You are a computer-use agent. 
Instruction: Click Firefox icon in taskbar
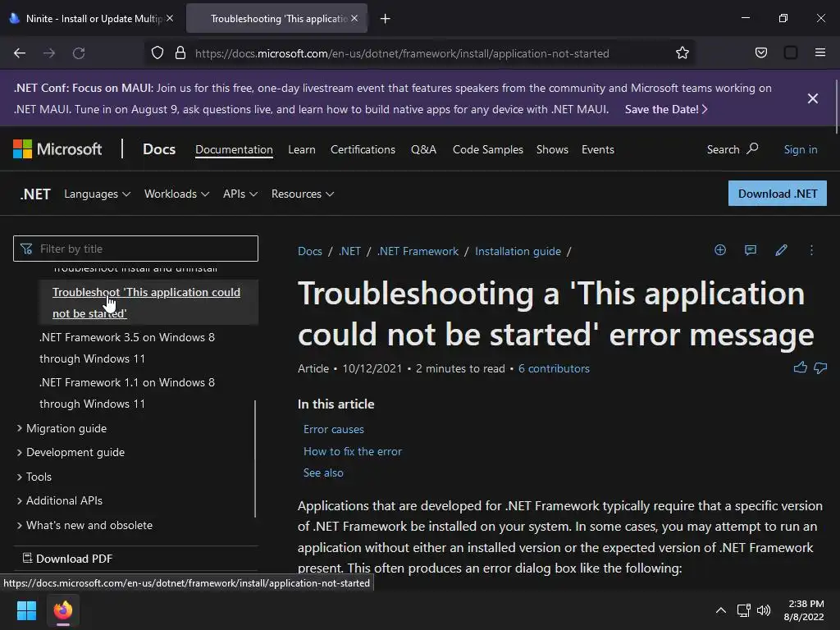(62, 610)
